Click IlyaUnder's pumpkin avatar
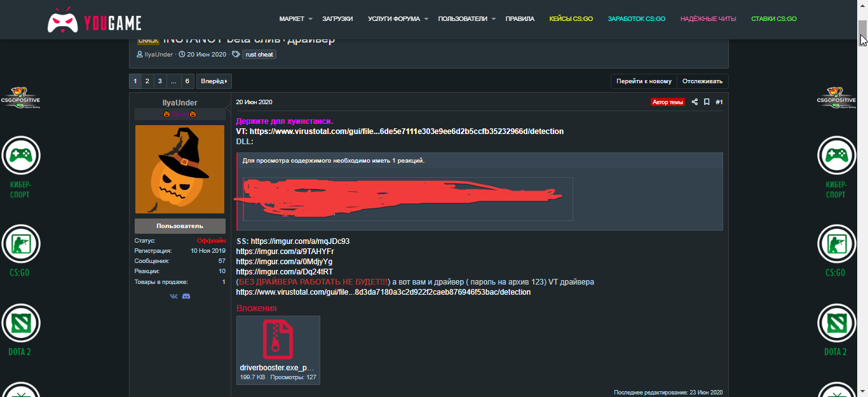Screen dimensions: 868x397 coord(180,169)
